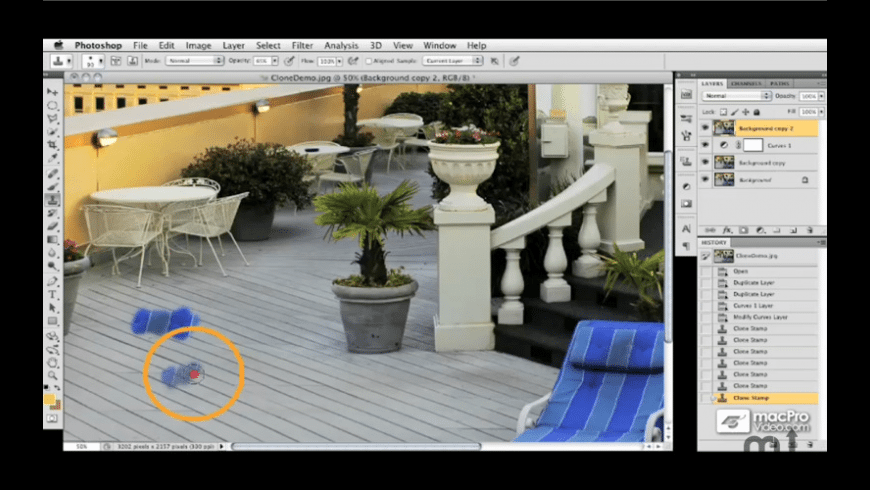Image resolution: width=870 pixels, height=490 pixels.
Task: Select the Brush tool
Action: pyautogui.click(x=53, y=186)
